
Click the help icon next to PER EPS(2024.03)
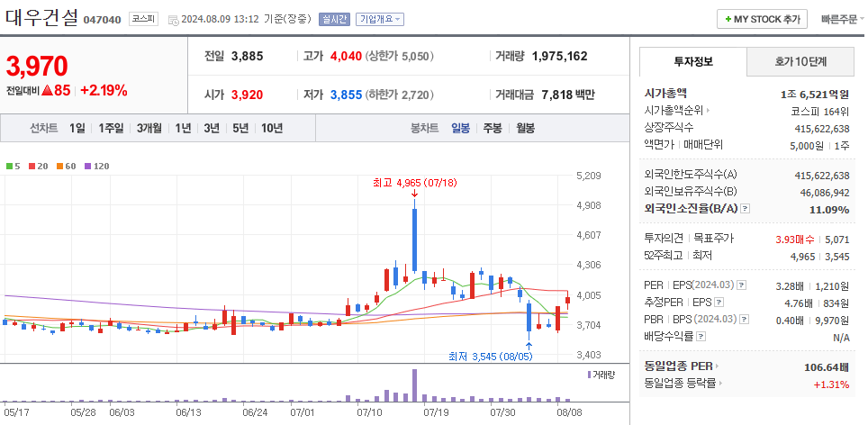[x=742, y=285]
